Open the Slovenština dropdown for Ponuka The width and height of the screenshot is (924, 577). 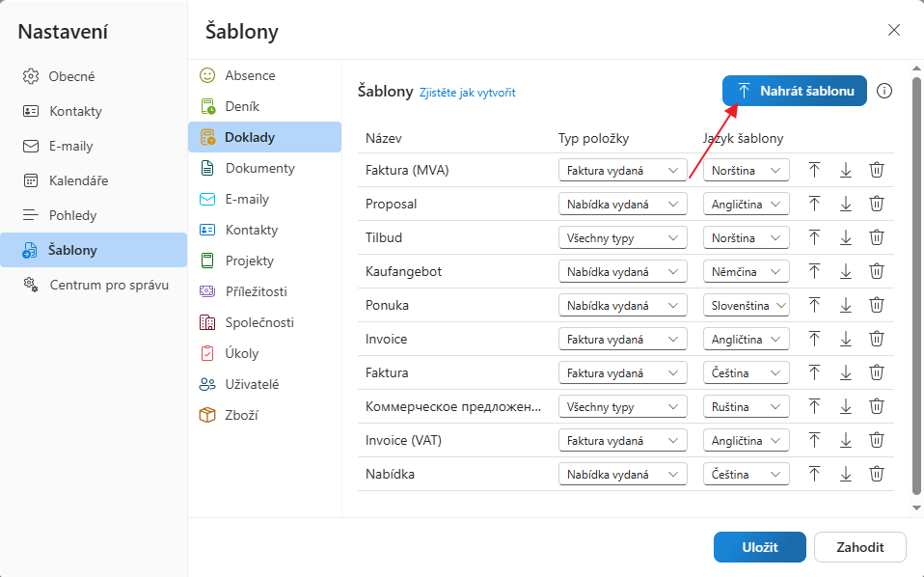coord(745,305)
